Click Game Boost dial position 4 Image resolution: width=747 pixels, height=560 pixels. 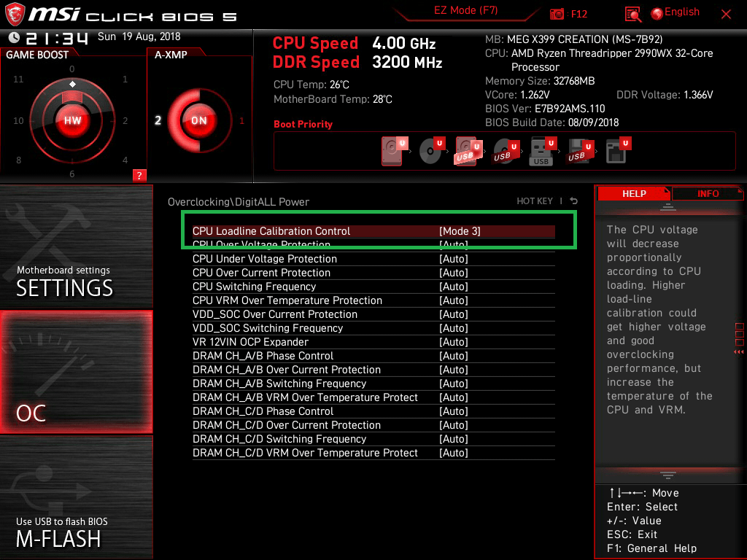(125, 160)
